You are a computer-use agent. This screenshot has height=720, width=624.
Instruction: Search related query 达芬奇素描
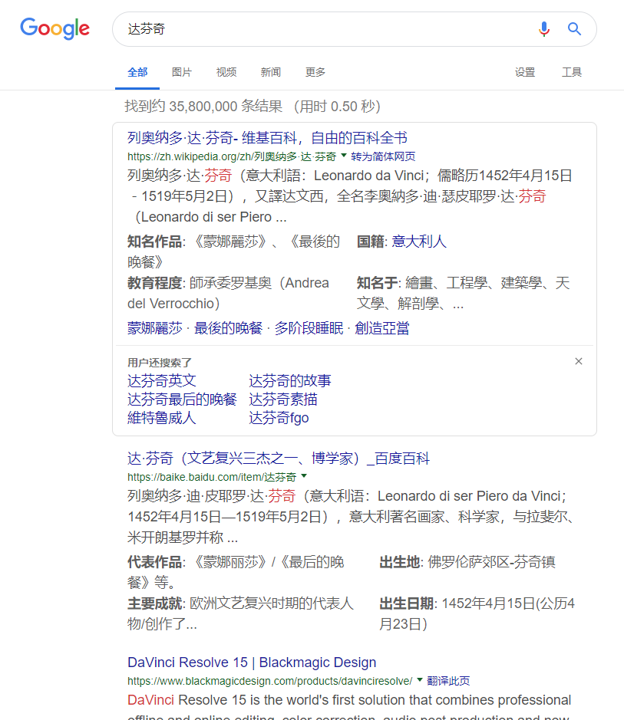pyautogui.click(x=283, y=399)
